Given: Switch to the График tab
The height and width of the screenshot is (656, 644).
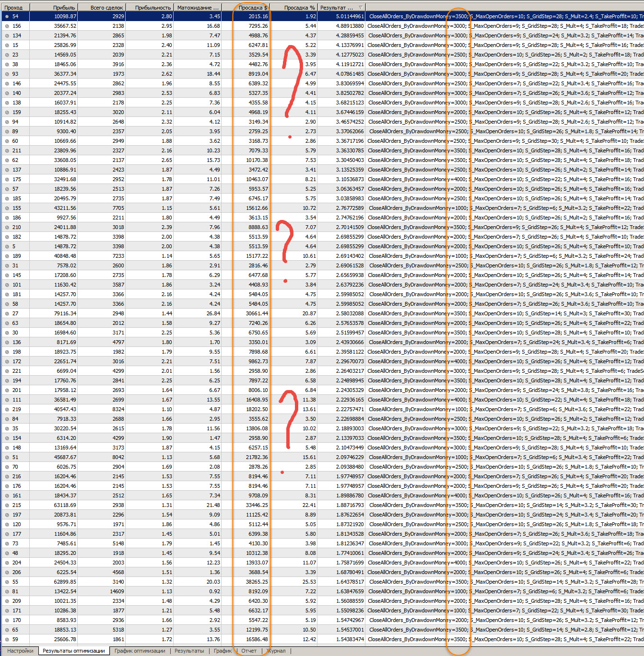Looking at the screenshot, I should click(222, 651).
